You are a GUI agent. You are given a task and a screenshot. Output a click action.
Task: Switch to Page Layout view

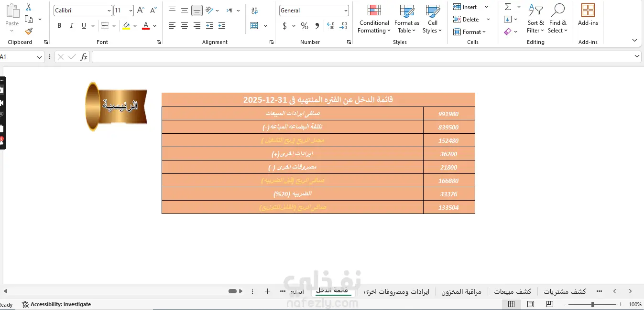[530, 304]
